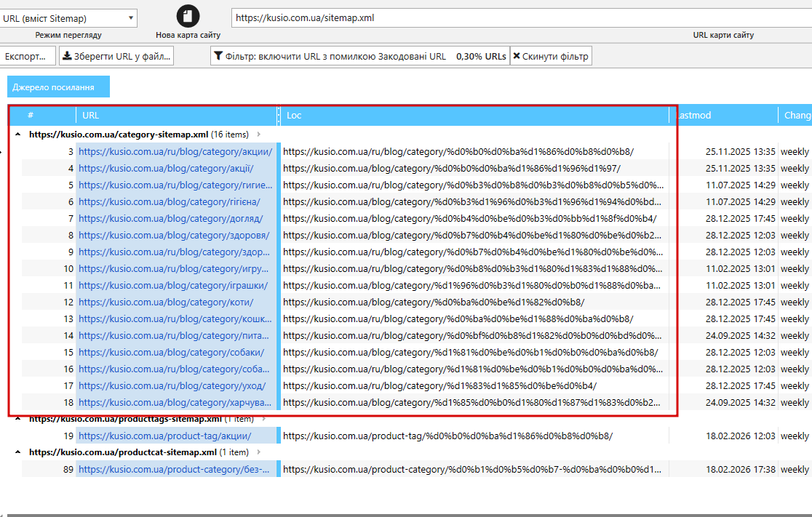Select weekly value in row 18
Image resolution: width=812 pixels, height=517 pixels.
(795, 402)
